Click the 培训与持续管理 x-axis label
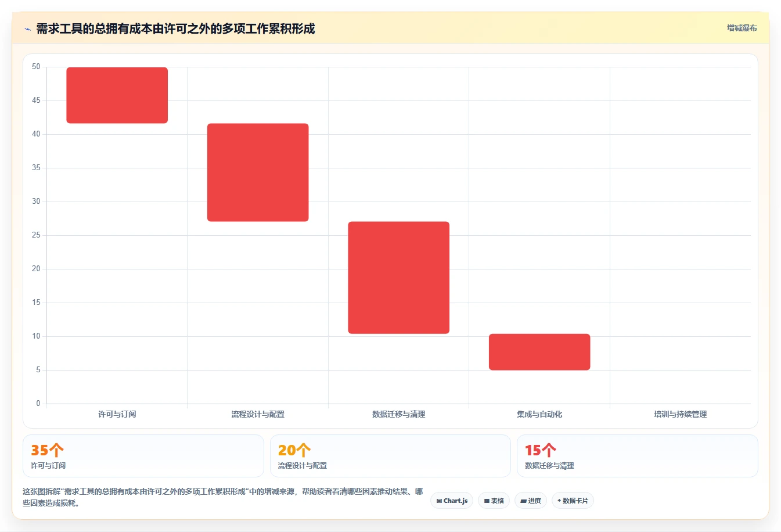781x532 pixels. pos(681,414)
